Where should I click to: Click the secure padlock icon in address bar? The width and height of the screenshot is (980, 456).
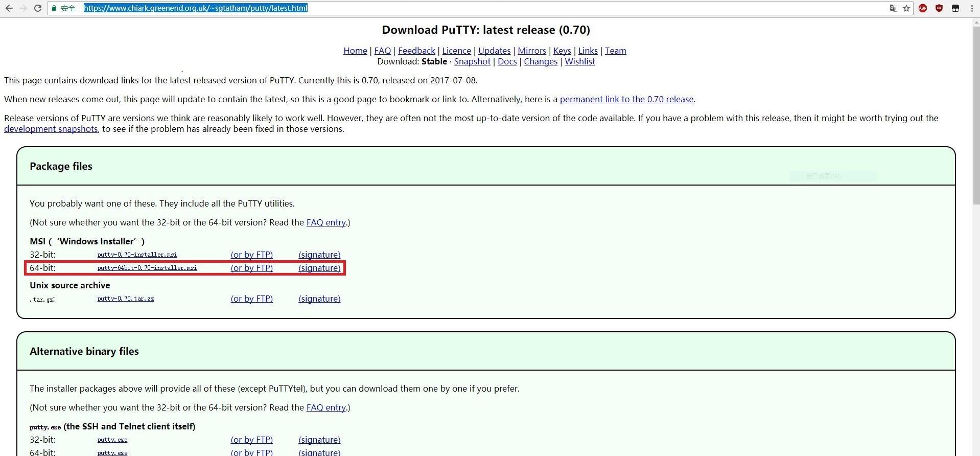pyautogui.click(x=54, y=8)
